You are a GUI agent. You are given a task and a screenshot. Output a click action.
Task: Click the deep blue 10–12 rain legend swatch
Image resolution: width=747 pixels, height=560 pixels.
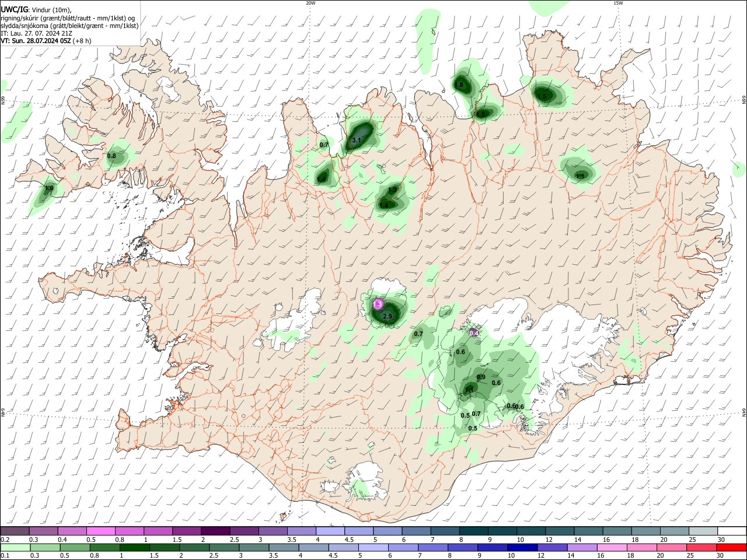pos(522,547)
